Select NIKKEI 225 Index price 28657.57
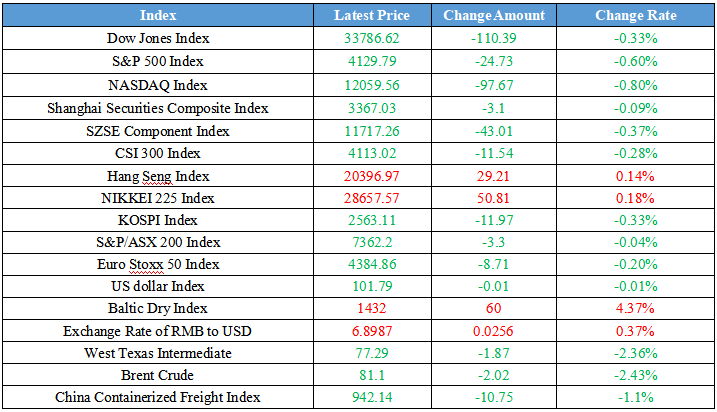Image resolution: width=717 pixels, height=412 pixels. point(370,198)
